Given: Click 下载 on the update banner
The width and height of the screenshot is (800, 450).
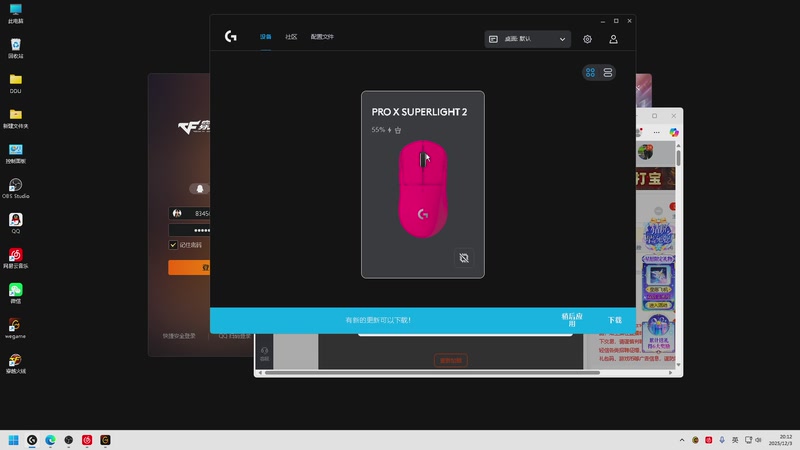Looking at the screenshot, I should (615, 320).
